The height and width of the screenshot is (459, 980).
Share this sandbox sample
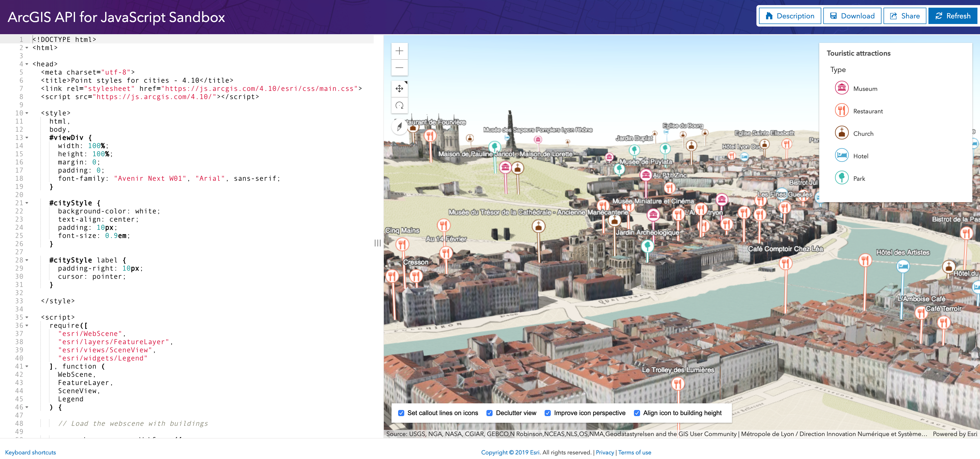[x=905, y=16]
